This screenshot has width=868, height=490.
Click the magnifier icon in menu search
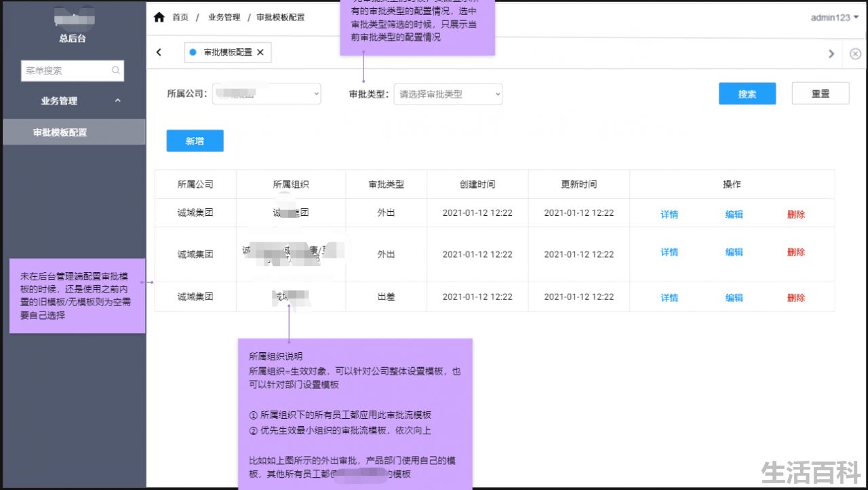(116, 70)
